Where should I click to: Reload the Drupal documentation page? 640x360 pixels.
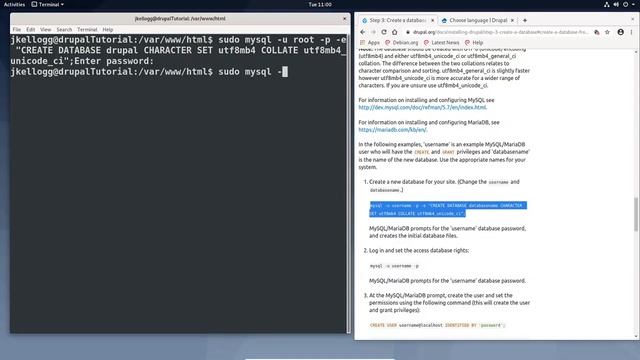[x=384, y=32]
